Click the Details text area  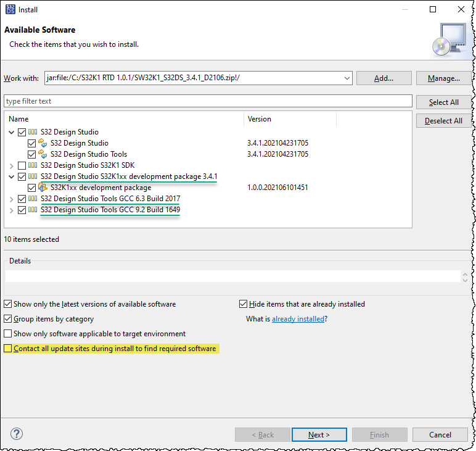[233, 276]
